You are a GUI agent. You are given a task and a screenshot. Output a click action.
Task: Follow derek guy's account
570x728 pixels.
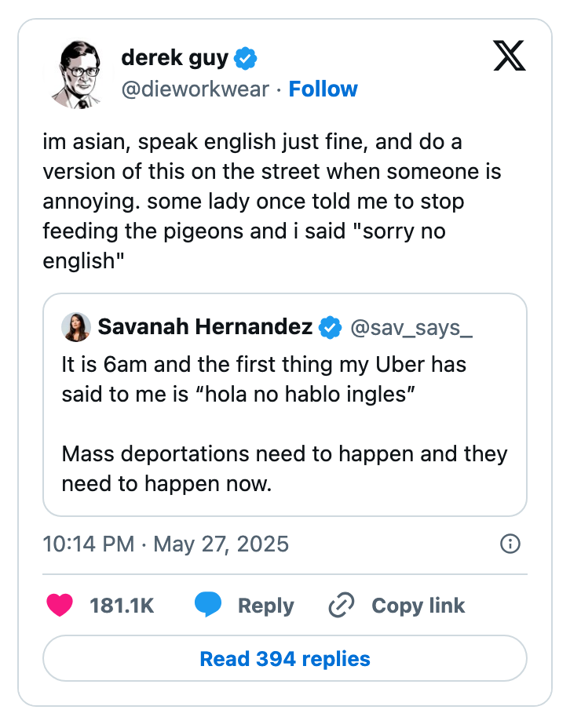(323, 89)
